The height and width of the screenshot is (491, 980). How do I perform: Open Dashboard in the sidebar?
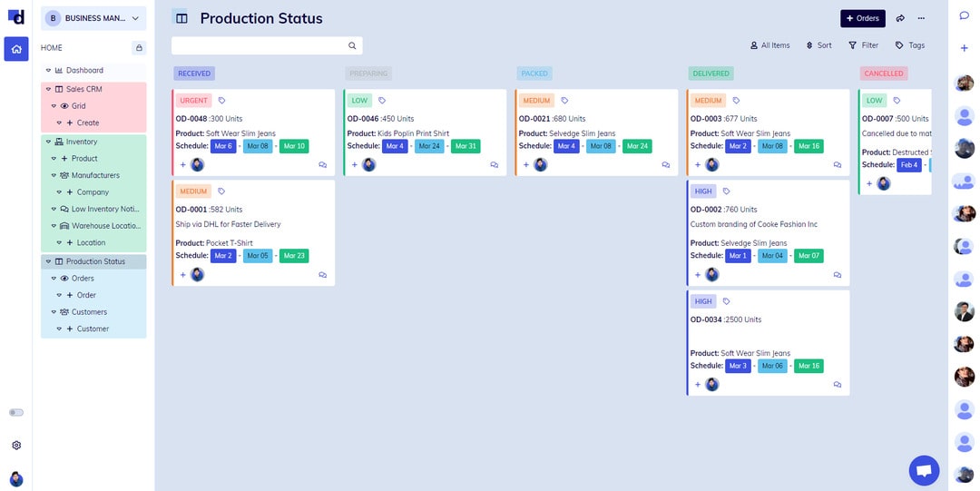[84, 70]
